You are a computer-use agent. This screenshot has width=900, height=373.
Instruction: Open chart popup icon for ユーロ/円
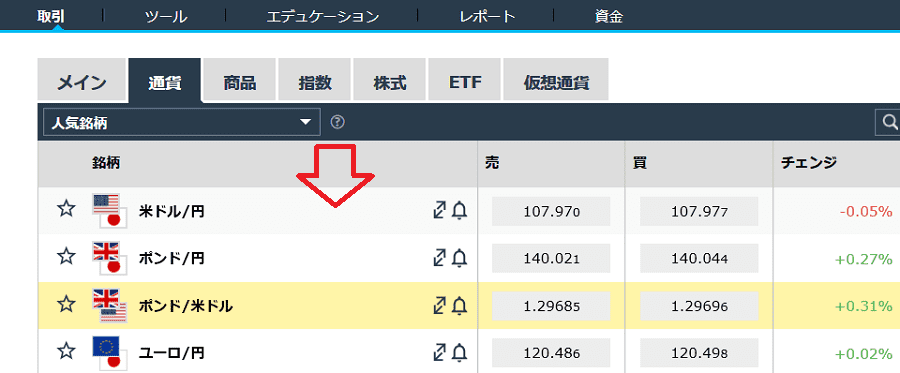(x=439, y=352)
